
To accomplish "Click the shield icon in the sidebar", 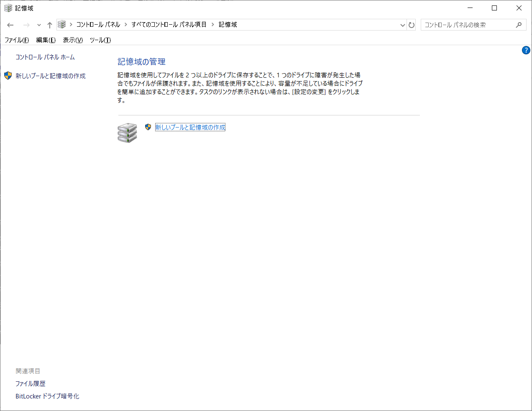I will click(8, 76).
